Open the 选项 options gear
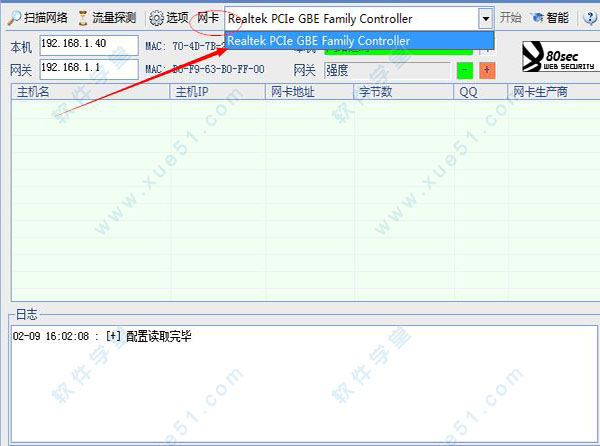The height and width of the screenshot is (446, 600). 169,18
